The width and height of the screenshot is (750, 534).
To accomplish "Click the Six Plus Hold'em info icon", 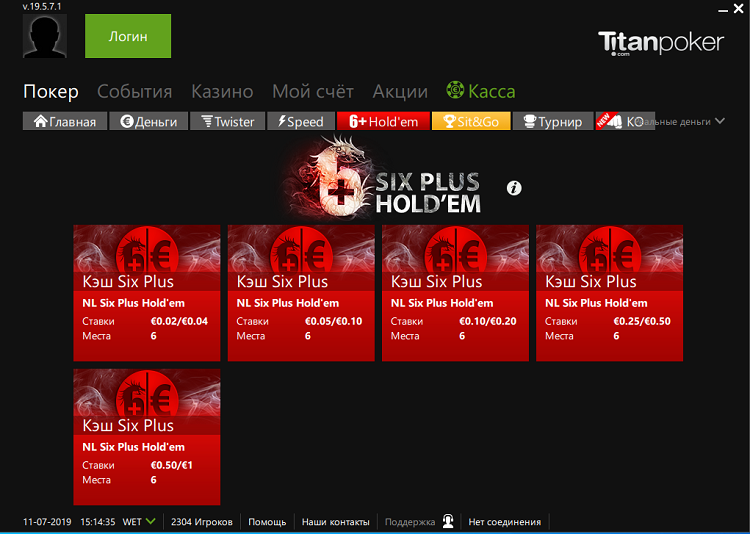I will [x=515, y=188].
